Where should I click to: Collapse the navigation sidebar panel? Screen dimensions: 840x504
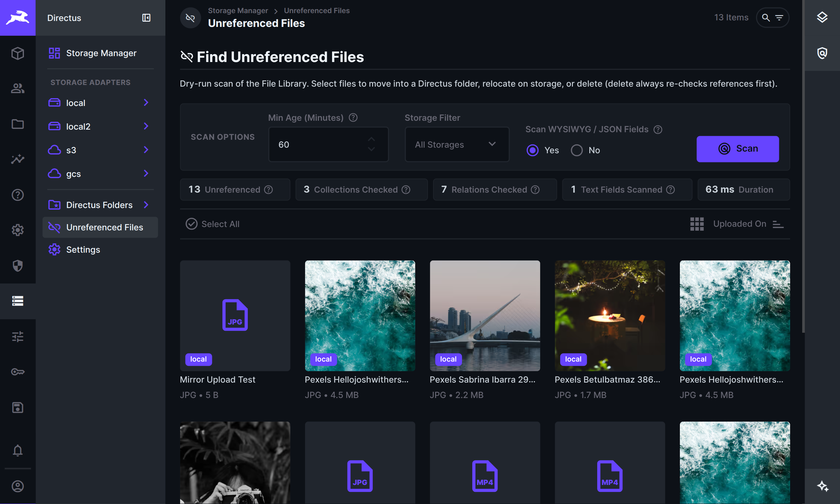(146, 18)
